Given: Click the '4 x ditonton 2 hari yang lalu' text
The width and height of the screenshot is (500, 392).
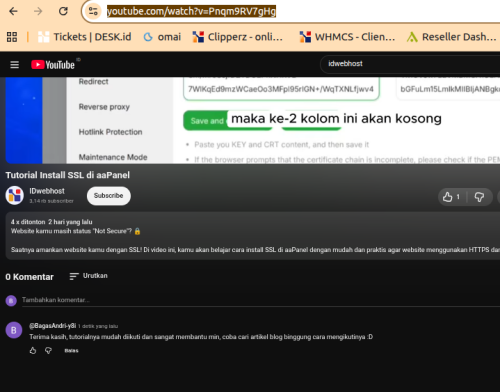Looking at the screenshot, I should coord(52,222).
